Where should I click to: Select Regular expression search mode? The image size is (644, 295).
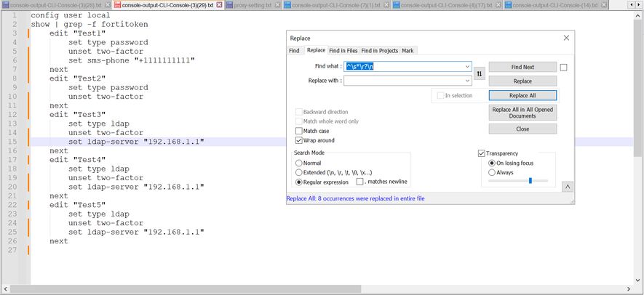pyautogui.click(x=299, y=182)
